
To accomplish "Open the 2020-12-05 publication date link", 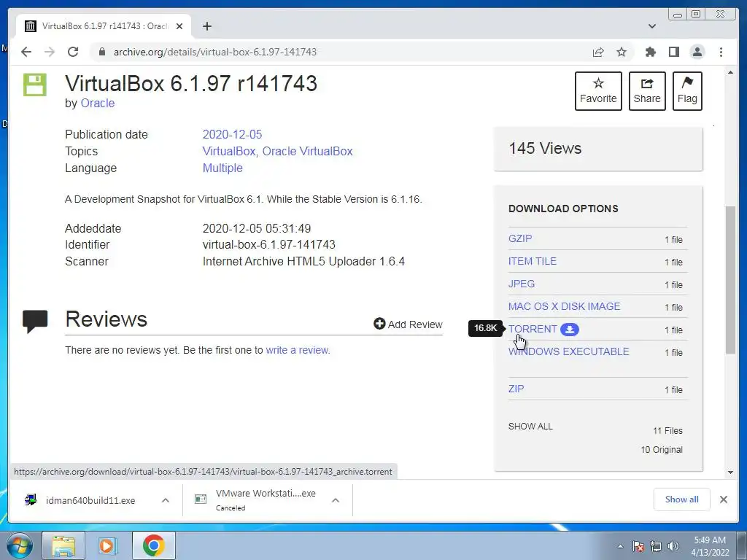I will (x=232, y=134).
